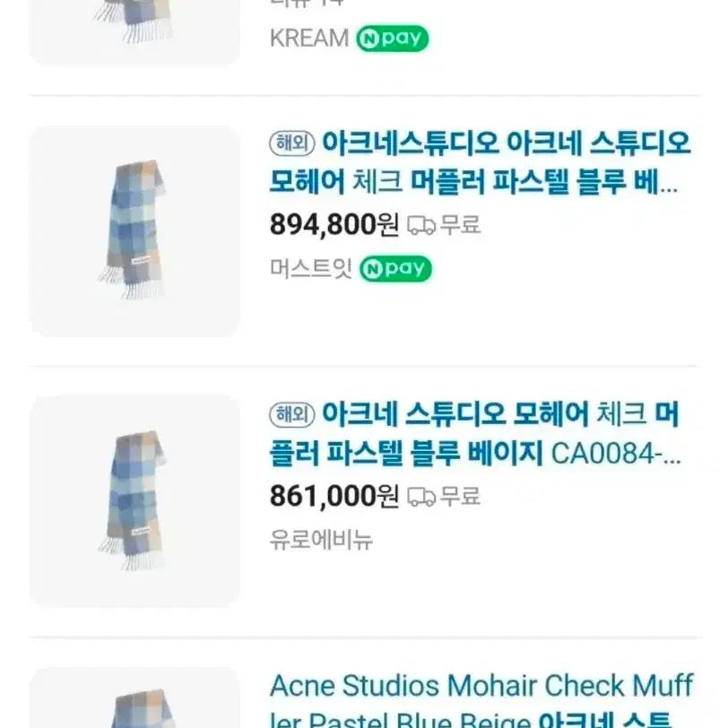
Task: Click the 해외 badge on the 861,000원 listing
Action: [x=291, y=414]
